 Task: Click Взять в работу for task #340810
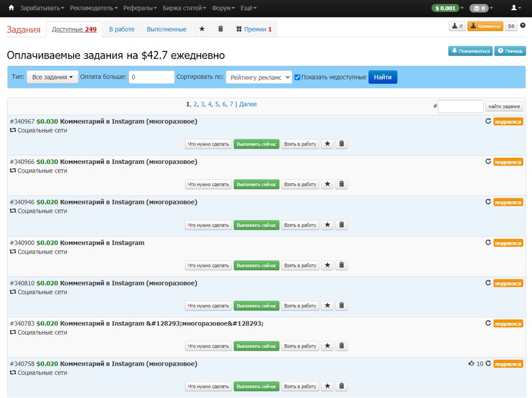[300, 305]
